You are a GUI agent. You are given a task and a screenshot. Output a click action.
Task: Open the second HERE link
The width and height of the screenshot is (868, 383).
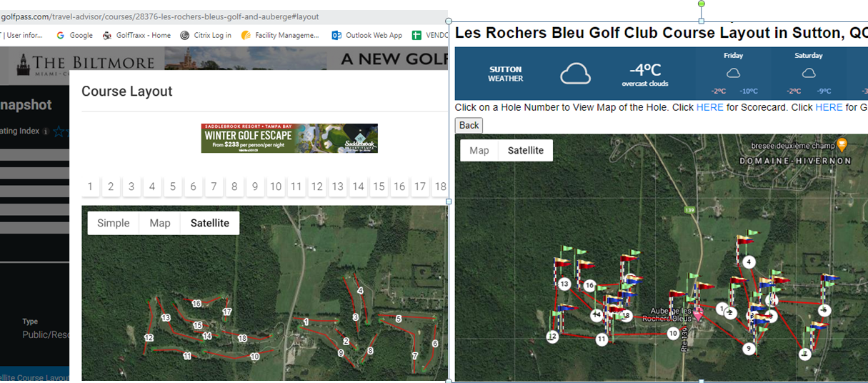[829, 107]
